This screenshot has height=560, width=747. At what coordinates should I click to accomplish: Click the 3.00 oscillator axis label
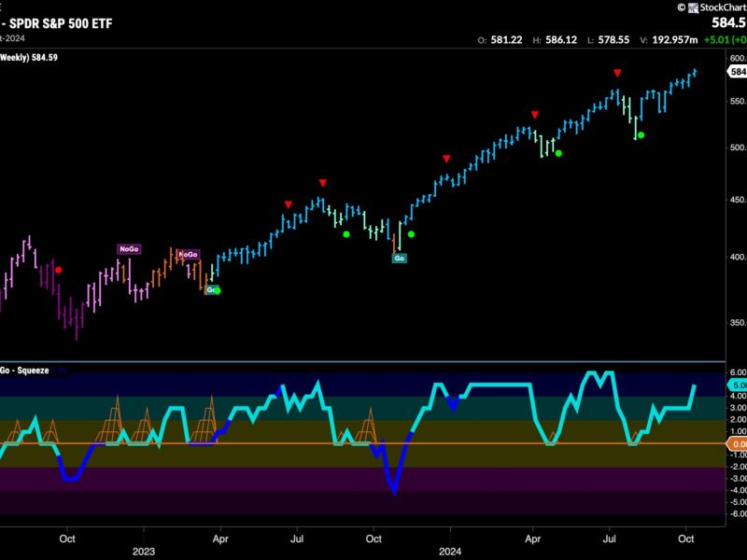click(x=738, y=408)
